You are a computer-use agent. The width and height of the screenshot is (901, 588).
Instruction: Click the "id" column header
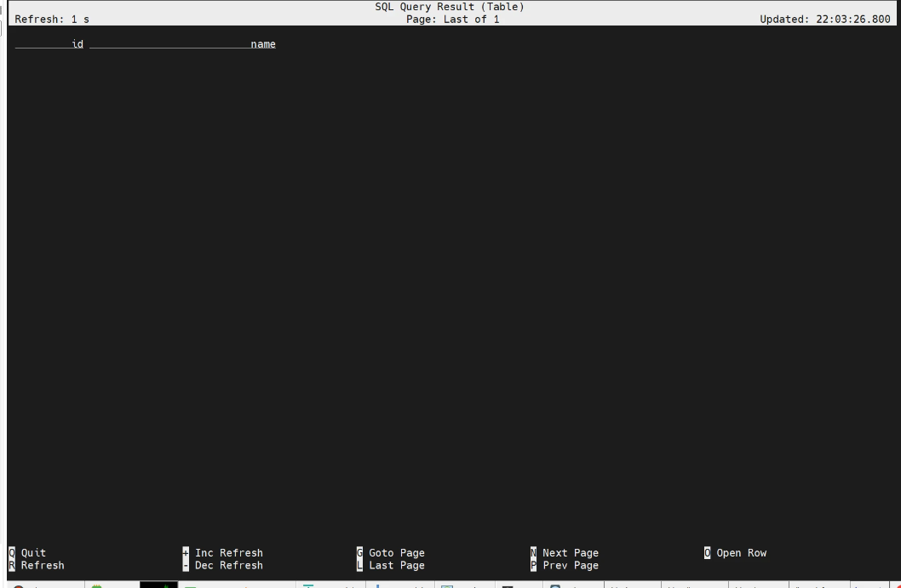[77, 44]
